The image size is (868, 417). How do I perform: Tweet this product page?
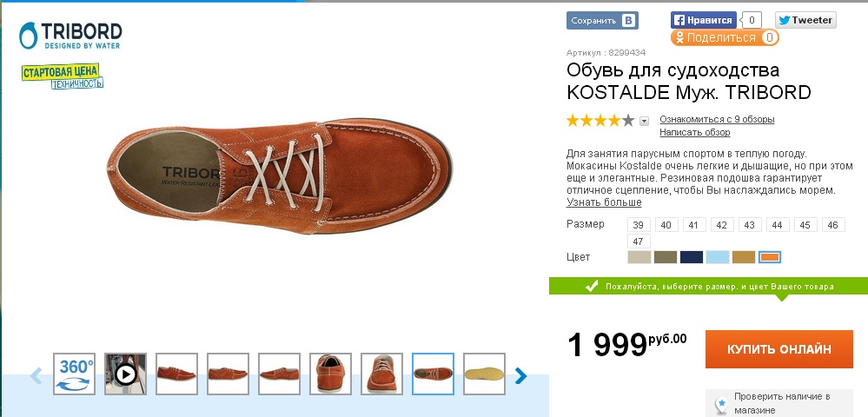[x=805, y=20]
